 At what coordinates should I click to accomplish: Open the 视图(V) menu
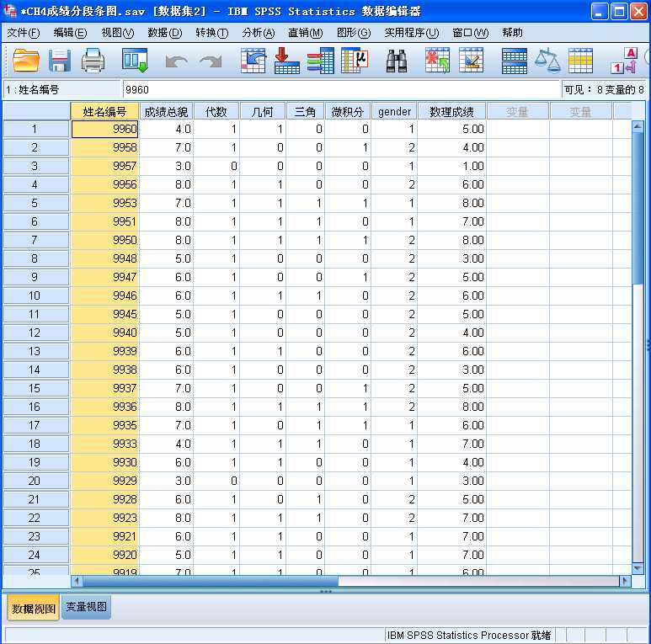click(x=118, y=33)
